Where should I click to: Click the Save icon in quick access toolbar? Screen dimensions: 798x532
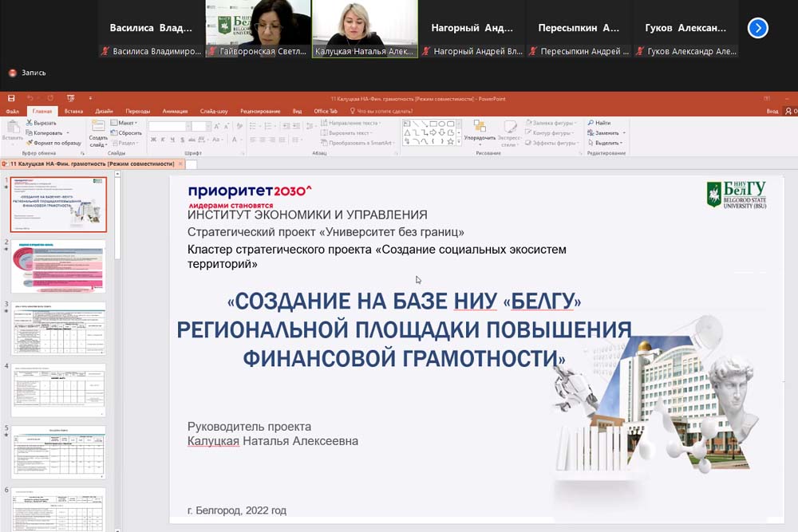point(11,99)
